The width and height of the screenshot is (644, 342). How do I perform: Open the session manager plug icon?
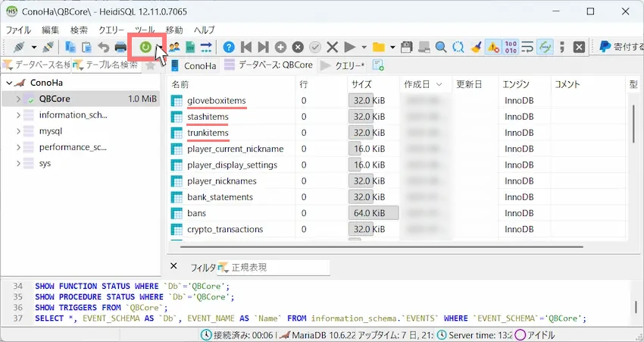[x=19, y=47]
